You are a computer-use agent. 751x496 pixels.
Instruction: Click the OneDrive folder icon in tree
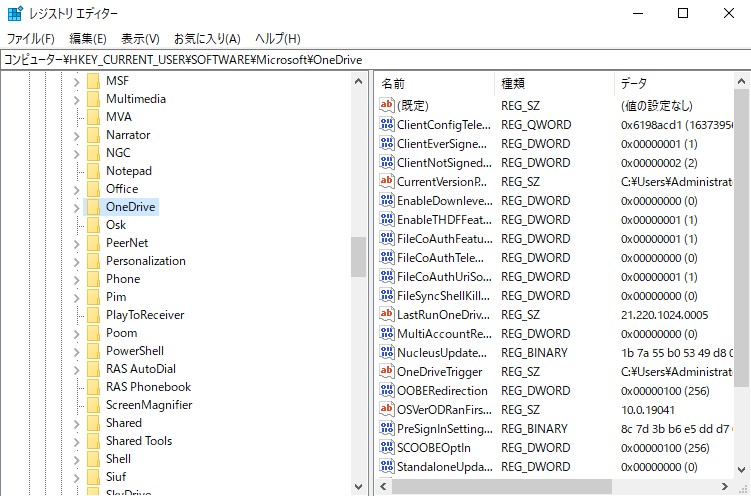click(x=93, y=207)
